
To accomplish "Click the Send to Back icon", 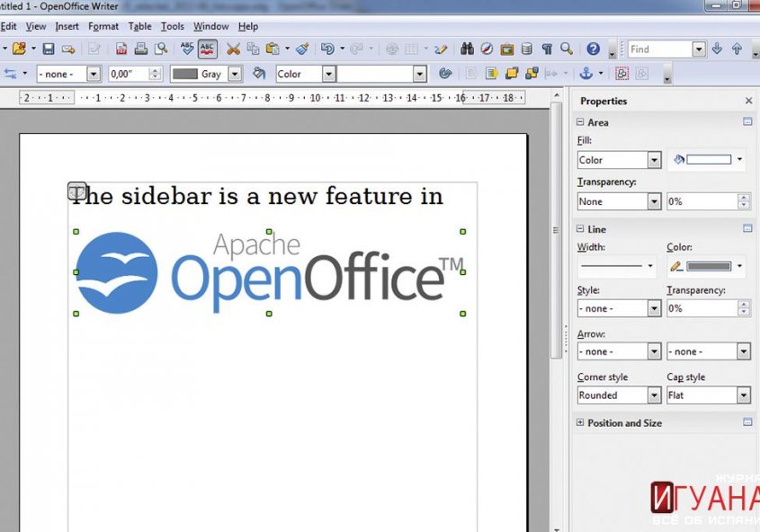I will coord(532,74).
